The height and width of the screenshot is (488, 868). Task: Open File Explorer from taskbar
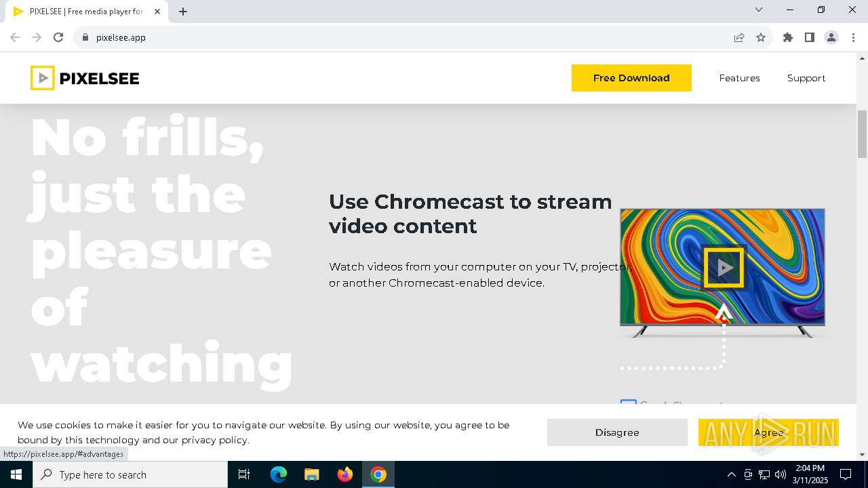pos(311,474)
